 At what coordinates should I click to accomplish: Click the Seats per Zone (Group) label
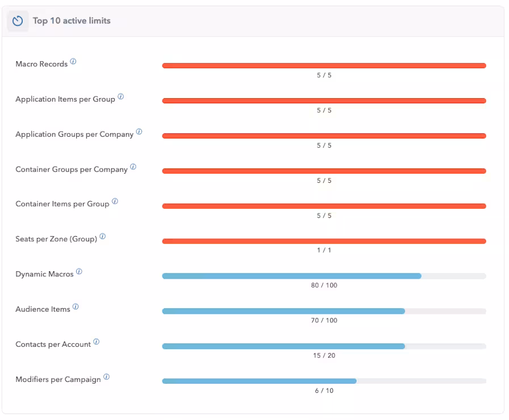[x=56, y=239]
